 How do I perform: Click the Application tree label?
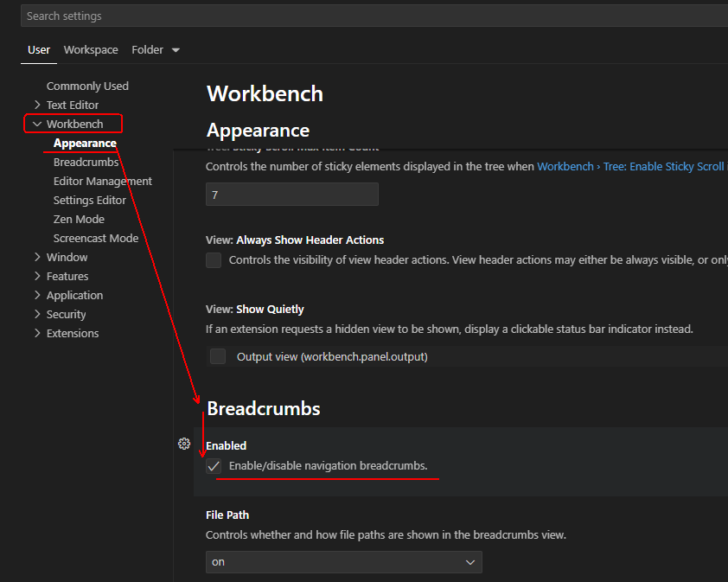point(74,295)
